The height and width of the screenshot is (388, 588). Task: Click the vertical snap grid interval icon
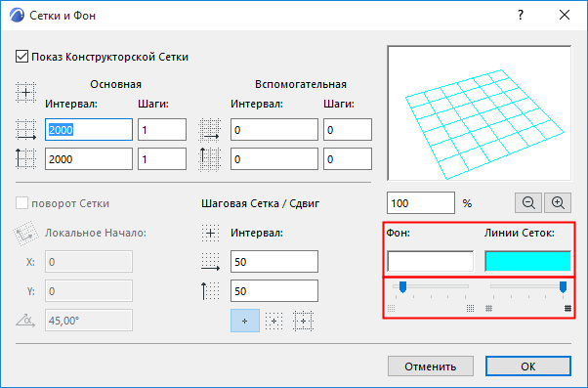pos(210,291)
